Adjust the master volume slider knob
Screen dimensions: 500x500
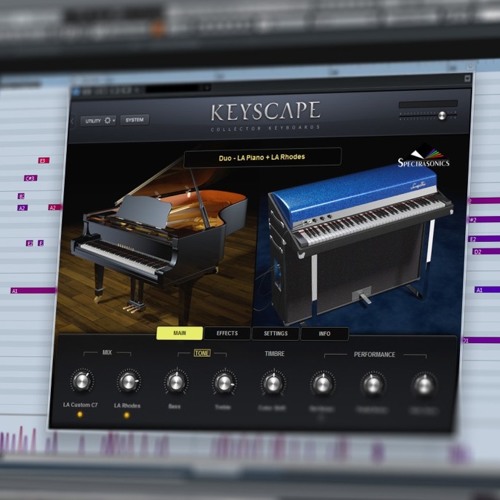click(x=442, y=116)
